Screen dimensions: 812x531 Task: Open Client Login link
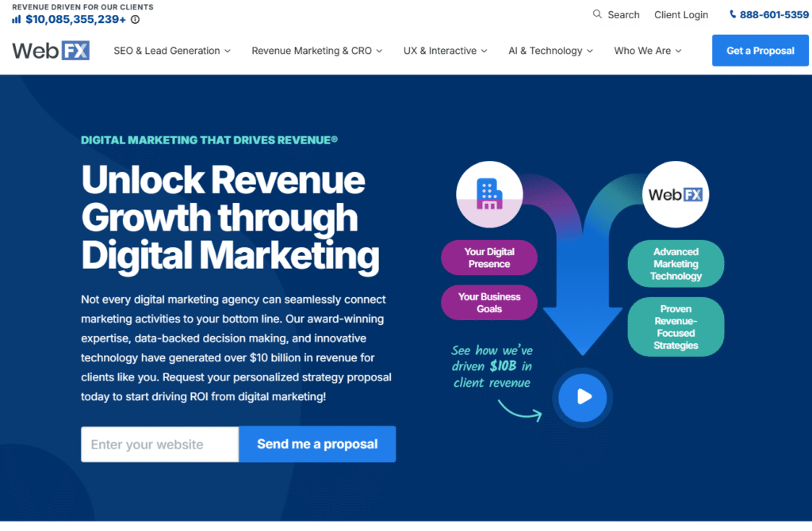pyautogui.click(x=681, y=14)
